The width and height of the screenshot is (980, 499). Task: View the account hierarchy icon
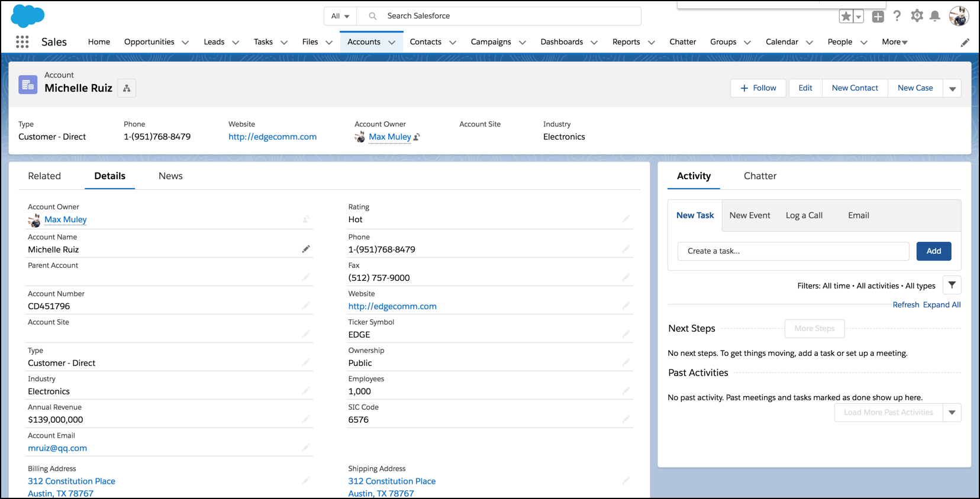(127, 88)
